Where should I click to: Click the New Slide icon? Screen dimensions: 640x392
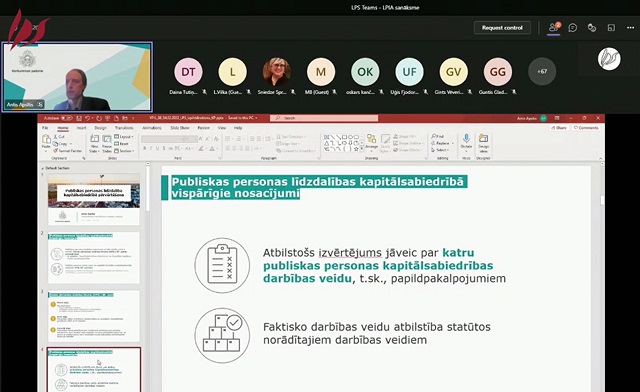[x=94, y=143]
